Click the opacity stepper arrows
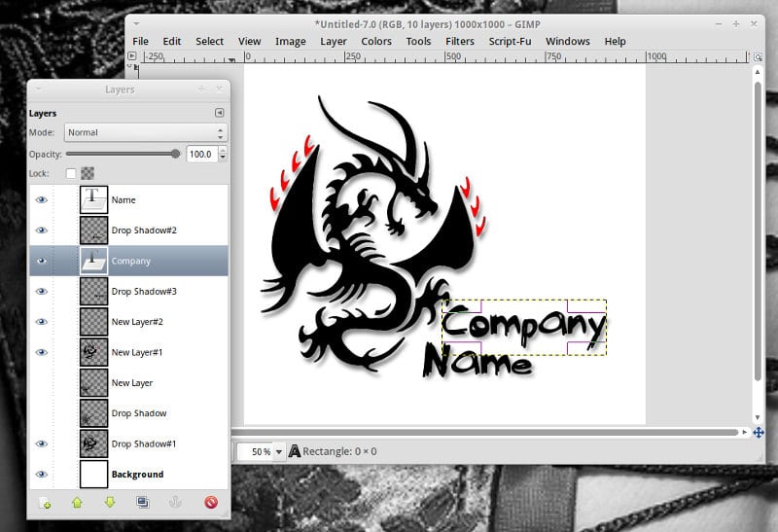The height and width of the screenshot is (532, 778). [223, 154]
